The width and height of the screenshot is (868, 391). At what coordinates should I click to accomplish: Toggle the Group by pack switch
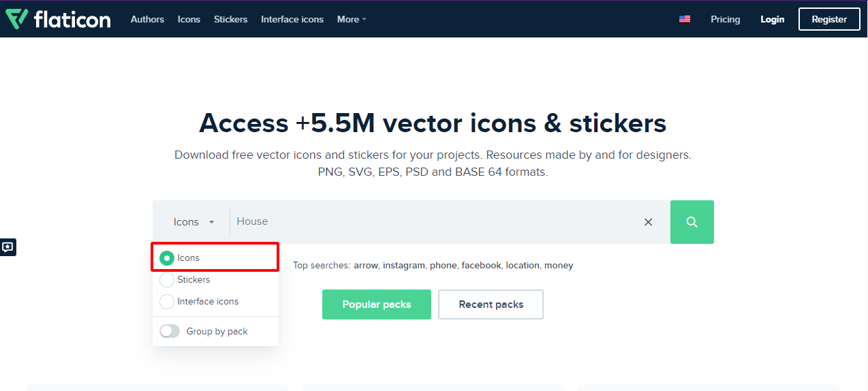point(170,331)
